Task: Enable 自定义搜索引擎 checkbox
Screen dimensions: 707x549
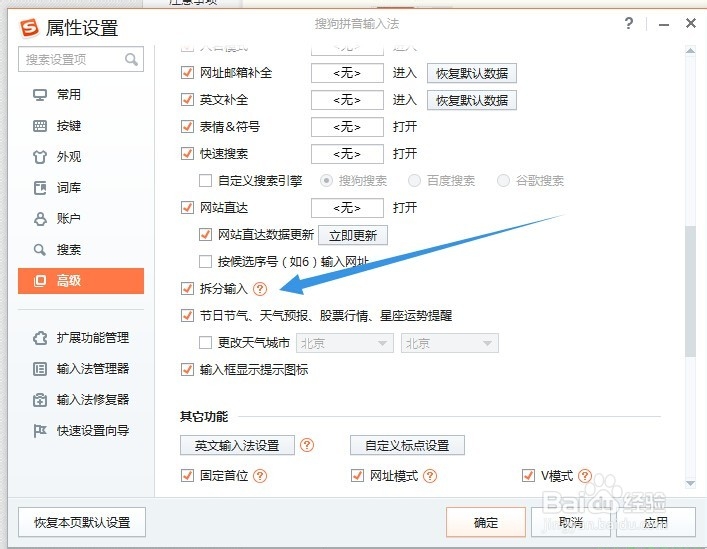Action: coord(205,181)
